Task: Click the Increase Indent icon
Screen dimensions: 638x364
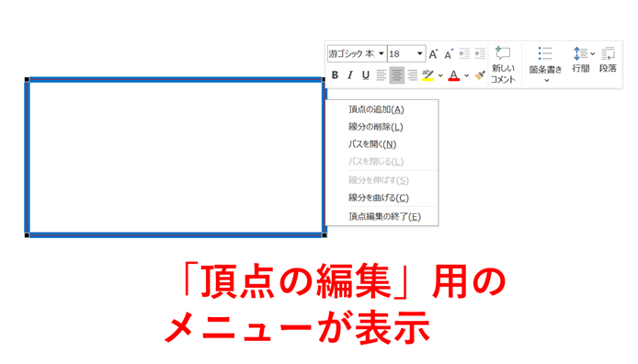Action: click(x=480, y=53)
